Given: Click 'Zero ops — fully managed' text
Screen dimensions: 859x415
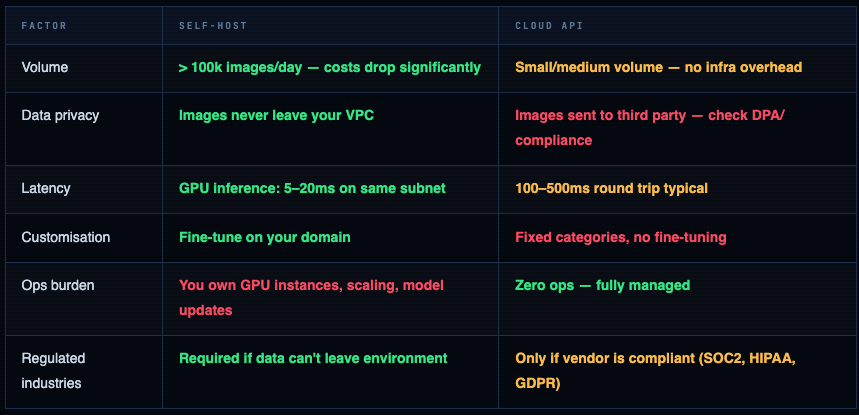Looking at the screenshot, I should tap(602, 285).
